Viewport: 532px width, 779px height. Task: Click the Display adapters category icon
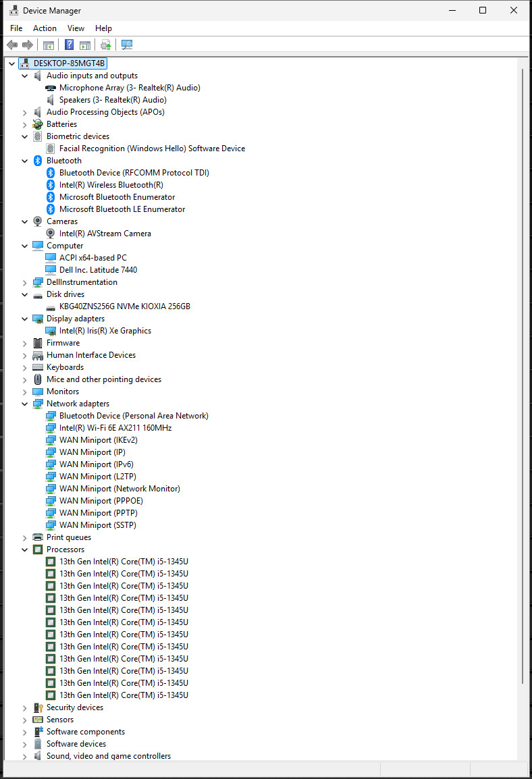(x=38, y=319)
